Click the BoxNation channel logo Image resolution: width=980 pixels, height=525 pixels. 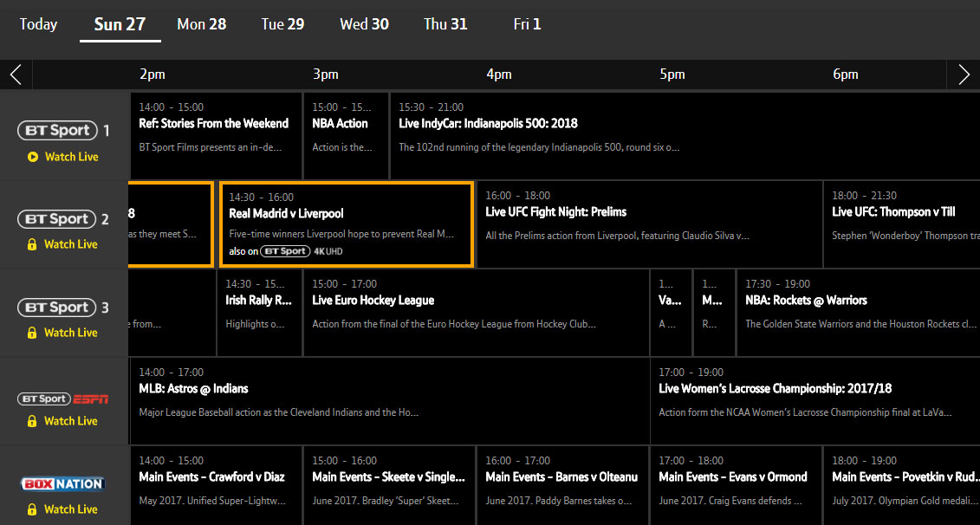(x=63, y=484)
